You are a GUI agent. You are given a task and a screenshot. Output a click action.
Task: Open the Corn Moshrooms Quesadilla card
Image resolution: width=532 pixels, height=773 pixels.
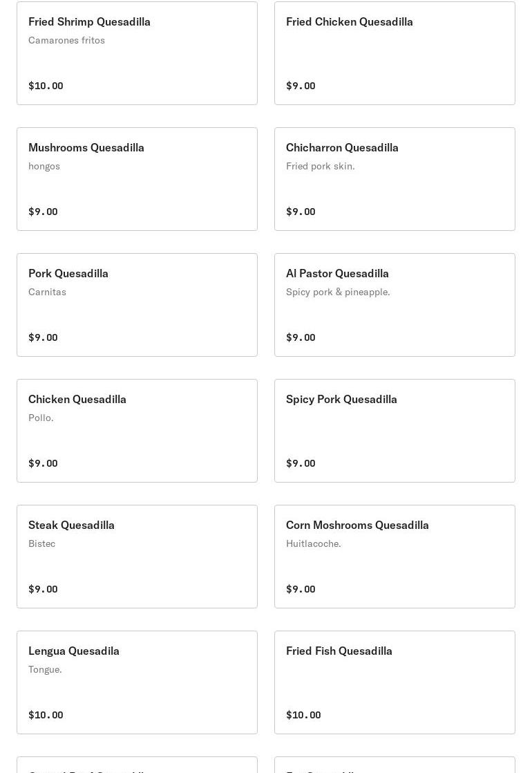(x=395, y=557)
